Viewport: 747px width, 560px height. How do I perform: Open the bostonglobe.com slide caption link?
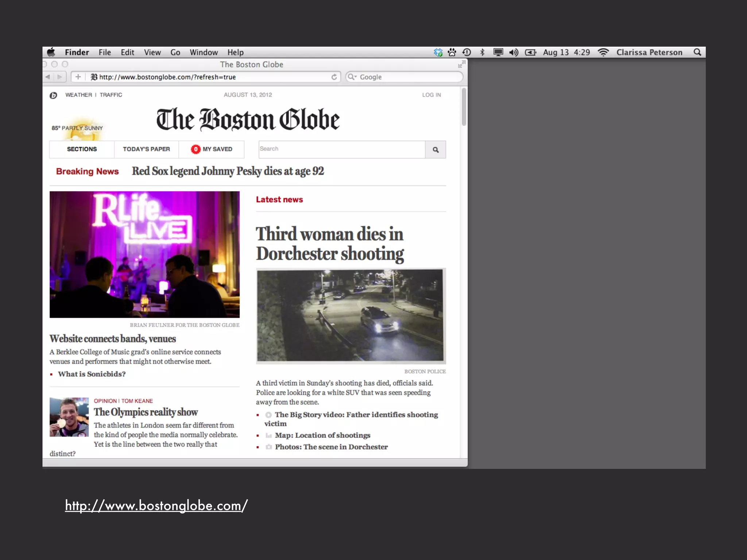click(x=156, y=506)
